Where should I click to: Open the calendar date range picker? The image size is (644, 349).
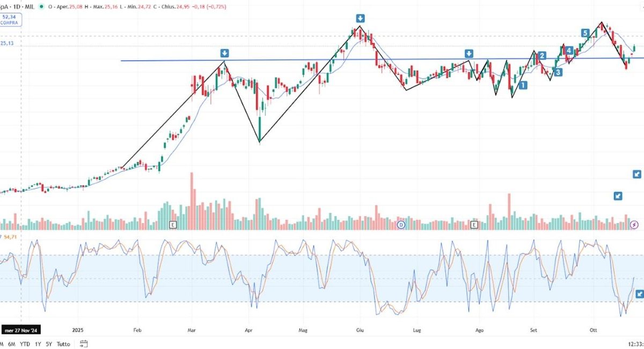[84, 344]
